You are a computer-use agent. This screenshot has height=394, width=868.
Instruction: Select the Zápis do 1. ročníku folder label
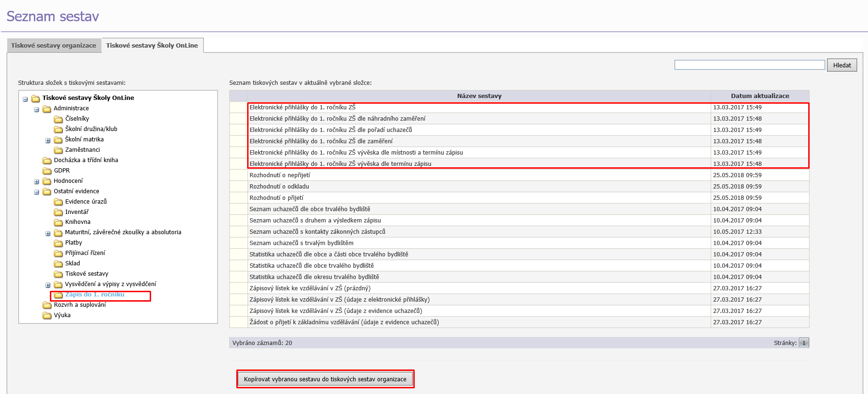tap(95, 295)
